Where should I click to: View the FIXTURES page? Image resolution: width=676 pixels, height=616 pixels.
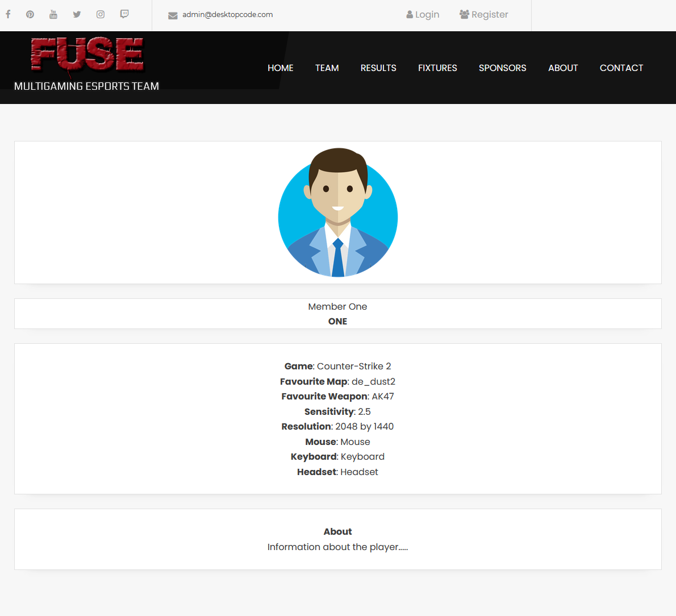click(x=437, y=68)
